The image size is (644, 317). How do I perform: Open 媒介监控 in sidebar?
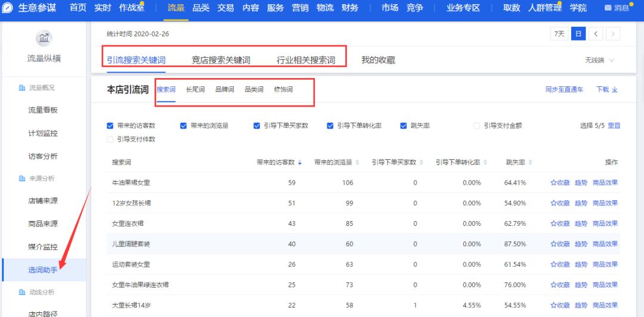pos(43,247)
